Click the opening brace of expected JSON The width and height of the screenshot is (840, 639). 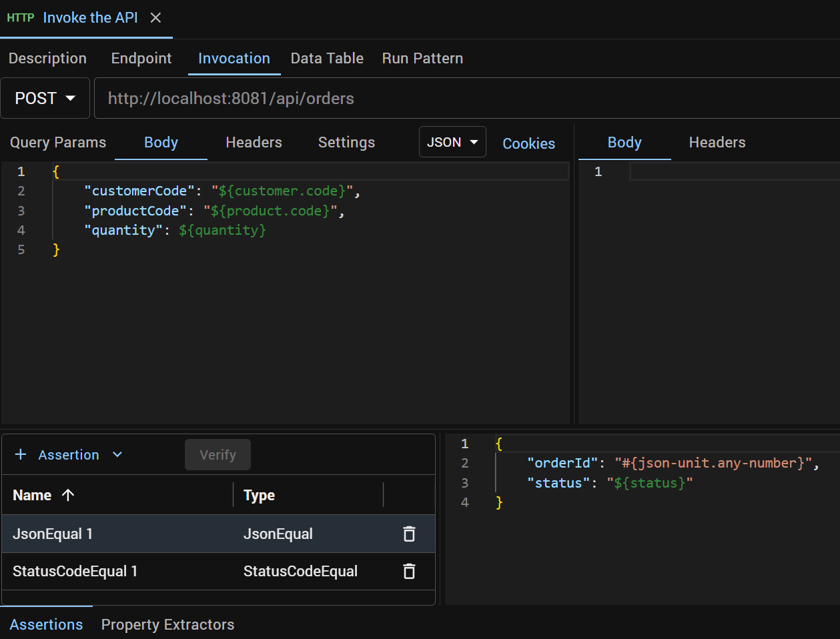point(499,444)
